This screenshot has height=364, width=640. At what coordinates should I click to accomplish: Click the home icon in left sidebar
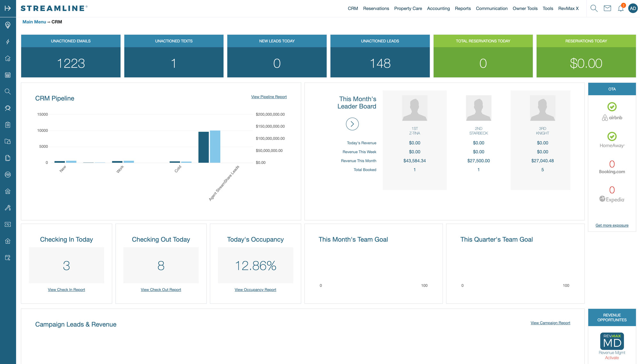point(8,58)
